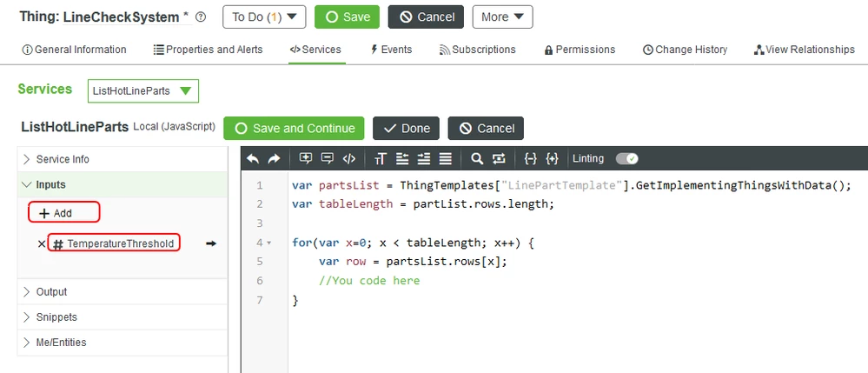
Task: Open the Permissions tab
Action: point(580,50)
